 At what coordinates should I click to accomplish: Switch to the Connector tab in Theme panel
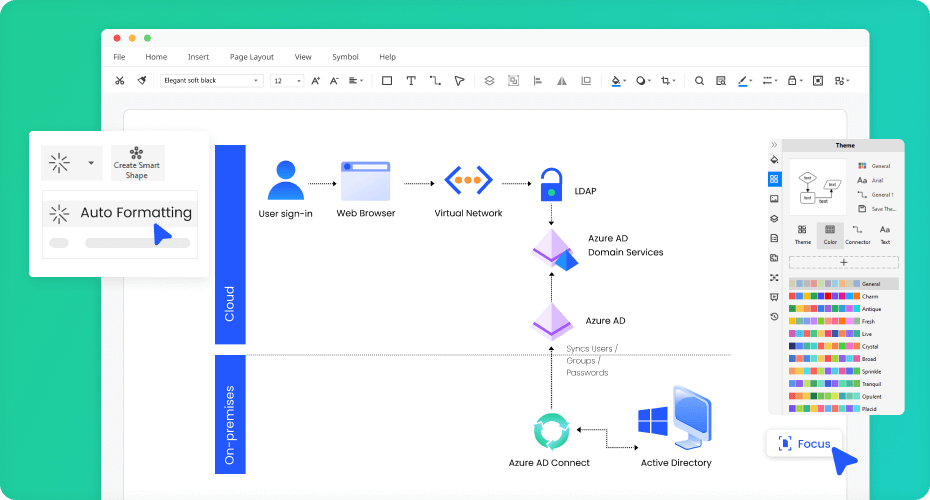[858, 235]
